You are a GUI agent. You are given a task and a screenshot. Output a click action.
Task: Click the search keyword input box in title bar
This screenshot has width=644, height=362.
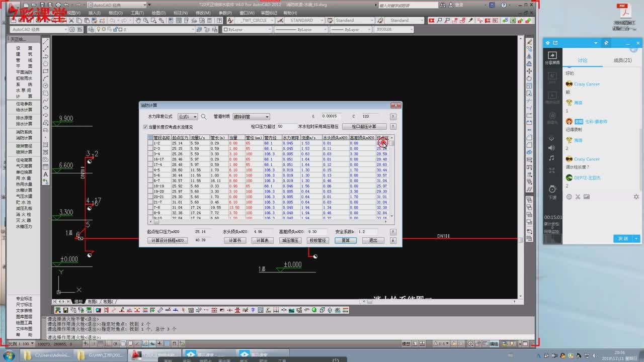coord(409,5)
